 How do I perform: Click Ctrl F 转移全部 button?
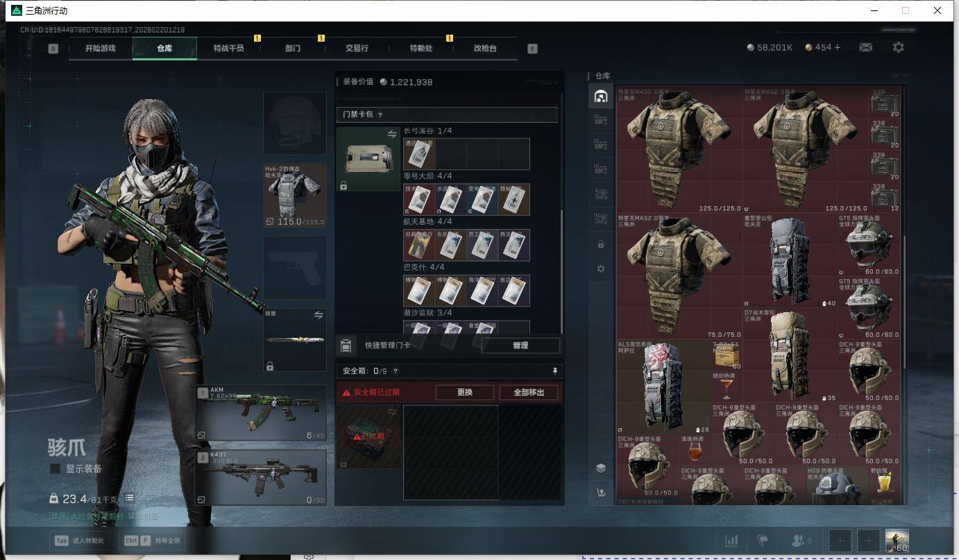point(152,541)
